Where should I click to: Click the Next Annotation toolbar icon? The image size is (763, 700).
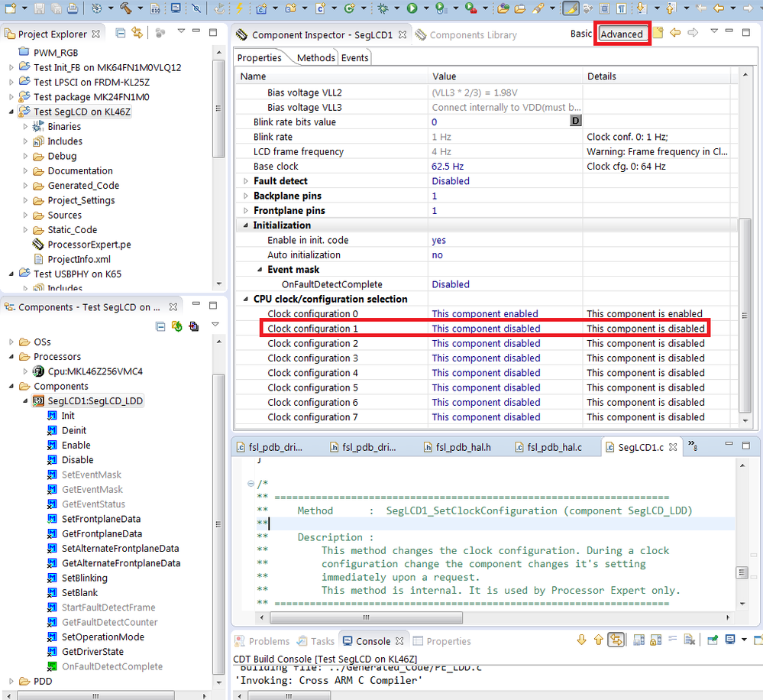pos(641,8)
